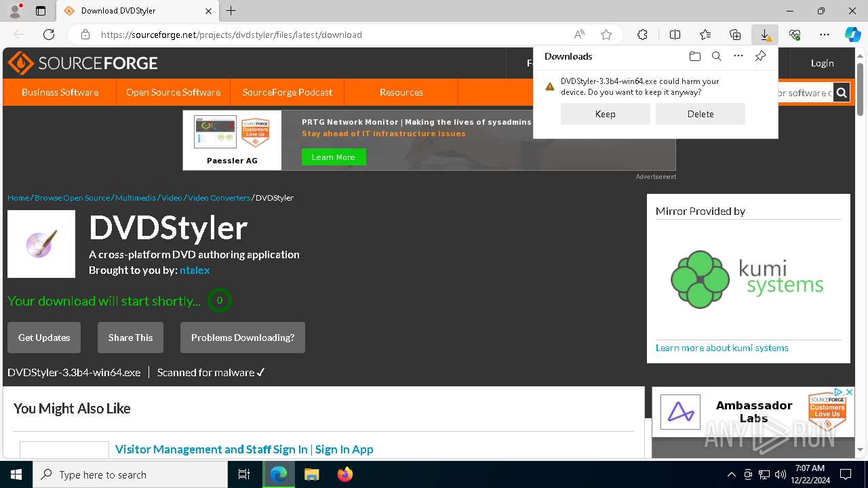
Task: Open the SourceForge Podcast menu
Action: [x=288, y=92]
